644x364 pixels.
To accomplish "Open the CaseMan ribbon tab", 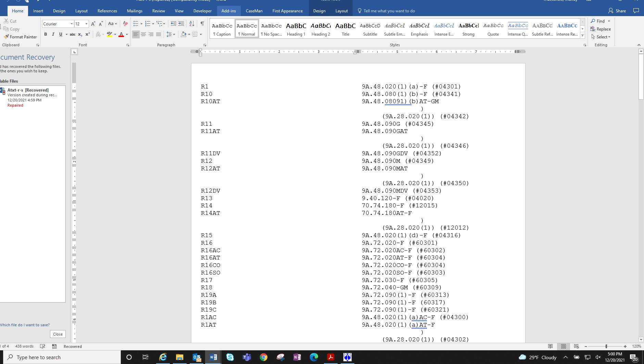I will (254, 11).
